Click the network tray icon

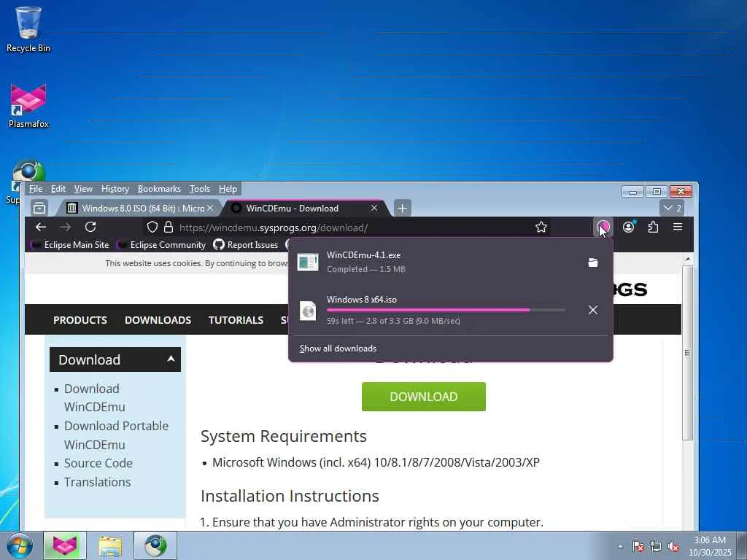point(656,546)
